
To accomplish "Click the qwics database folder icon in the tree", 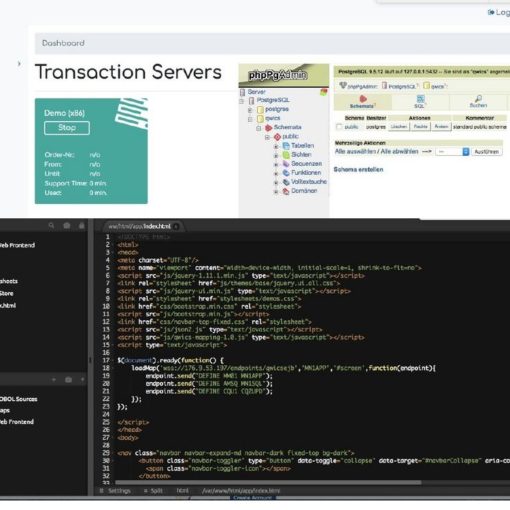I will coord(260,119).
